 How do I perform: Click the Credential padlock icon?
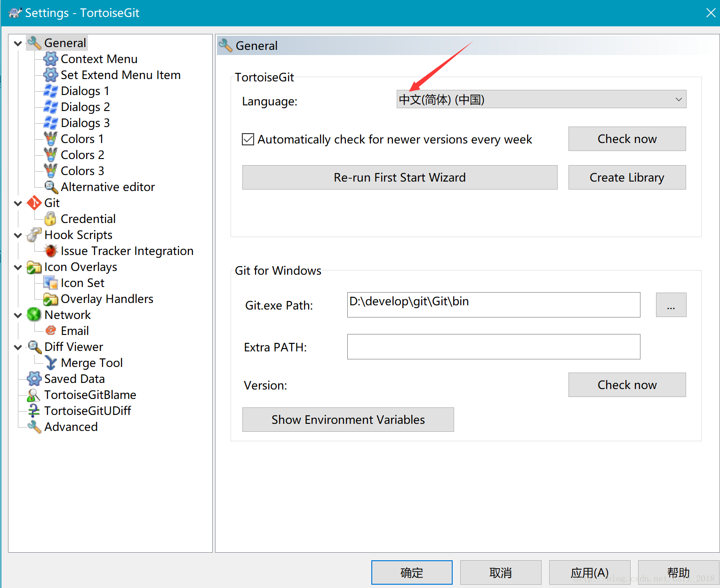50,219
